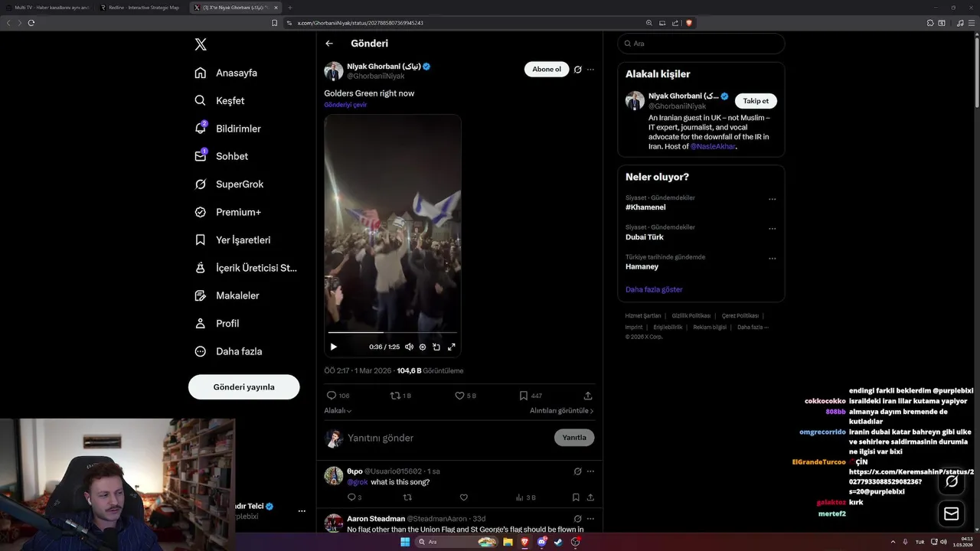
Task: Open Makaleler in the sidebar
Action: pyautogui.click(x=227, y=295)
